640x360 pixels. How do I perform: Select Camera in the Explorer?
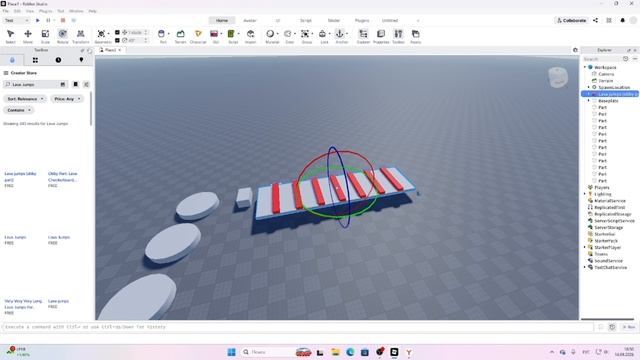(x=606, y=74)
